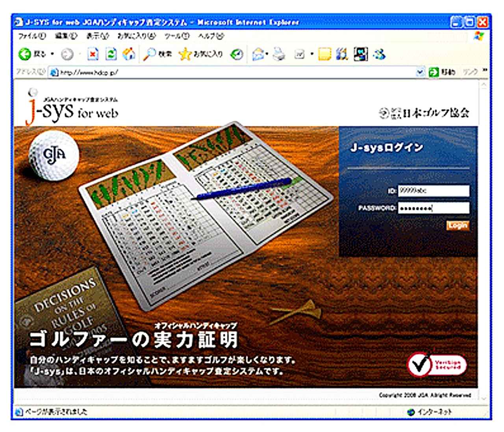Viewport: 504px width, 432px height.
Task: Click the Mail envelope icon
Action: (x=258, y=54)
